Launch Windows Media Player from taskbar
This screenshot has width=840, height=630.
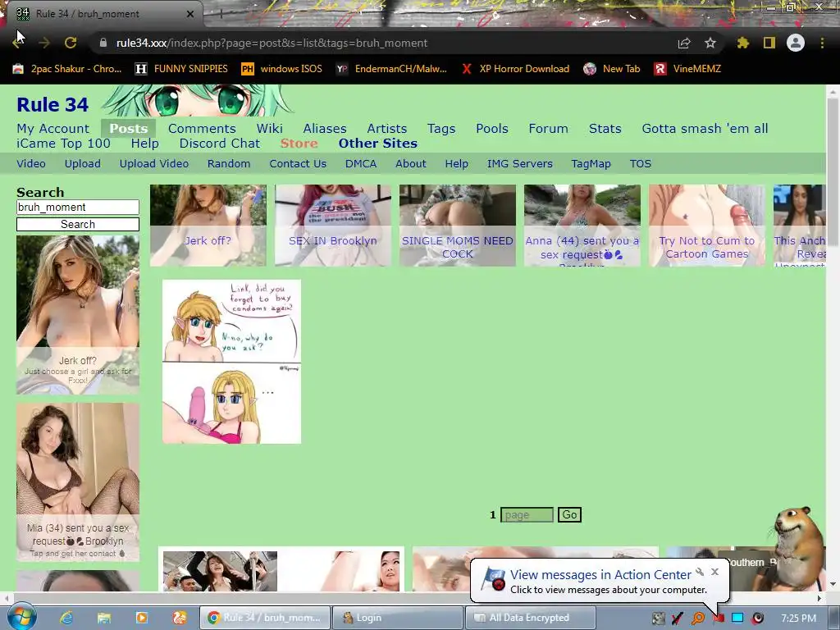(x=142, y=618)
